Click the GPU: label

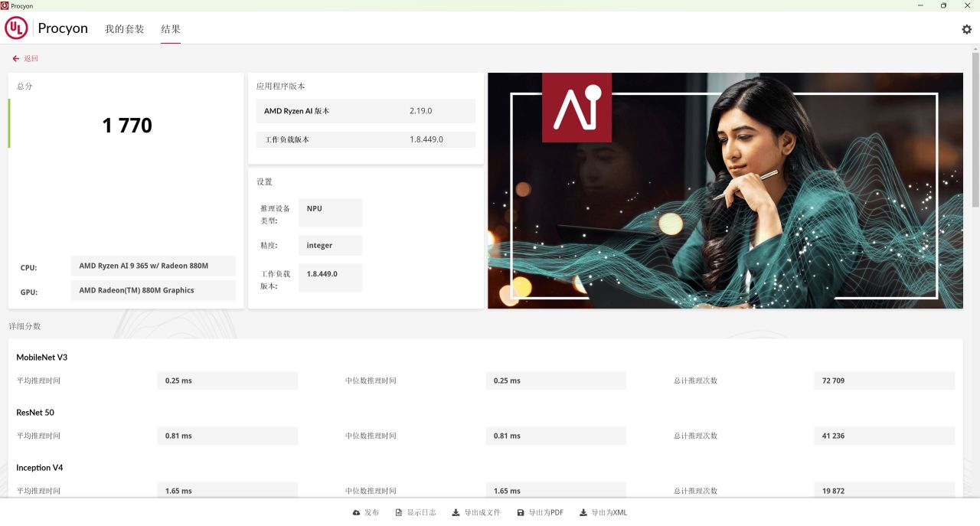29,292
